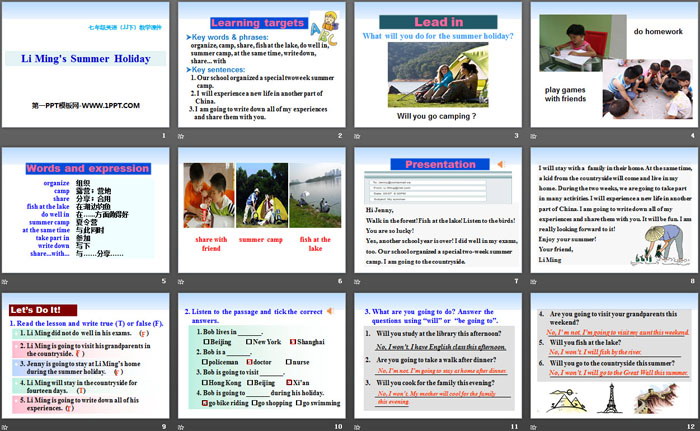Select the Learning targets slide thumbnail
The image size is (700, 431).
pos(262,64)
